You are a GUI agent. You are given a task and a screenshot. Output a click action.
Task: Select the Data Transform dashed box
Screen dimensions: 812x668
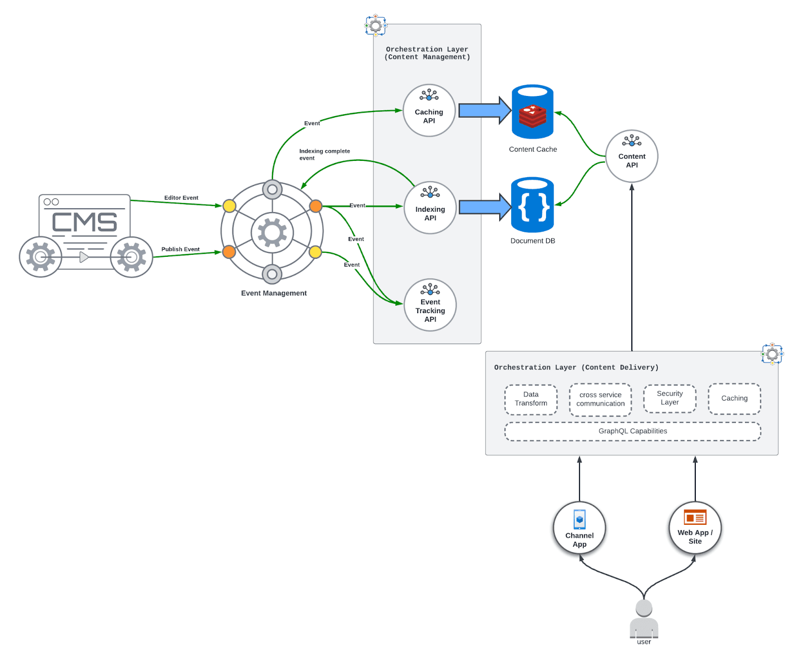[x=531, y=399]
